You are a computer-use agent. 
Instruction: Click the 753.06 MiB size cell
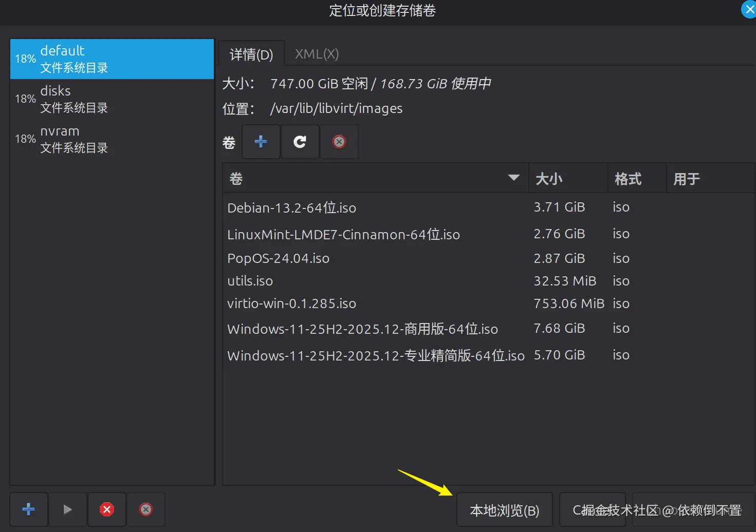pos(569,303)
